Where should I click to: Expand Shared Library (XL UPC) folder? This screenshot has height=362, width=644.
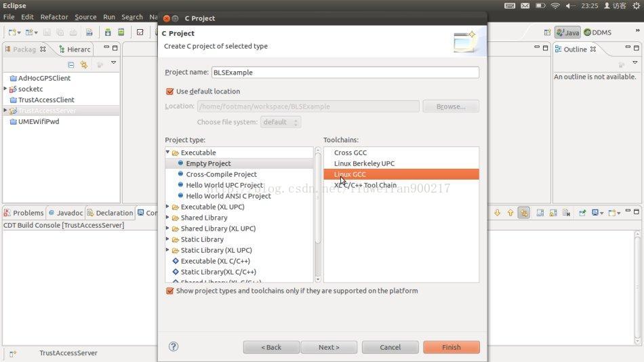click(x=167, y=228)
